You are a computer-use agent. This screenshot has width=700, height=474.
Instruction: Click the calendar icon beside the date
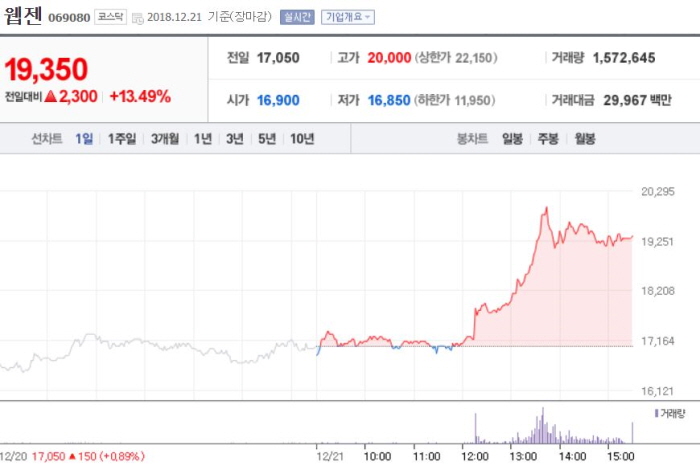(x=138, y=17)
